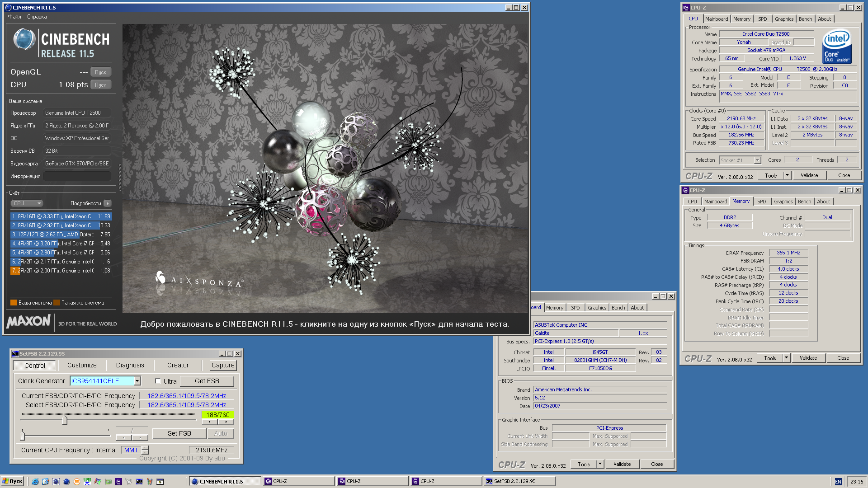Viewport: 868px width, 488px height.
Task: Click the Set FSB button
Action: pyautogui.click(x=179, y=433)
